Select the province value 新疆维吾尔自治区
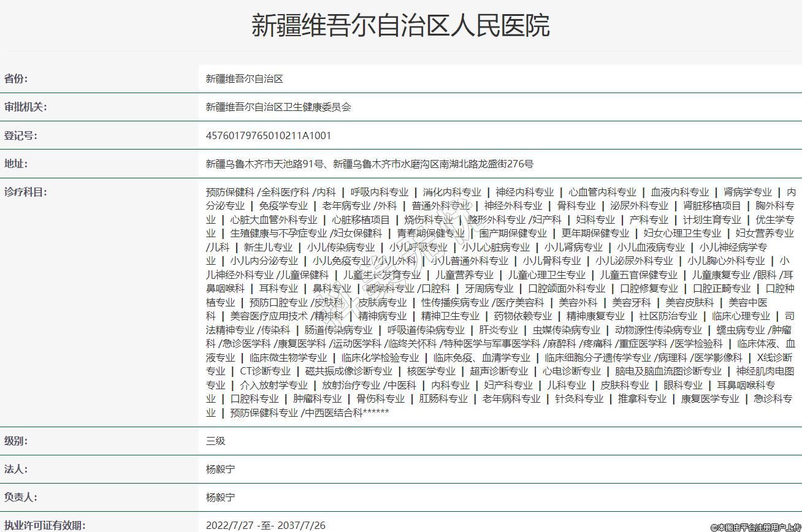Image resolution: width=802 pixels, height=532 pixels. [x=244, y=79]
